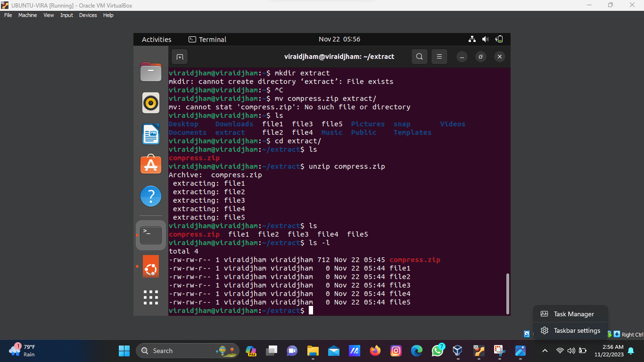
Task: Open the terminal hamburger menu
Action: click(439, 57)
